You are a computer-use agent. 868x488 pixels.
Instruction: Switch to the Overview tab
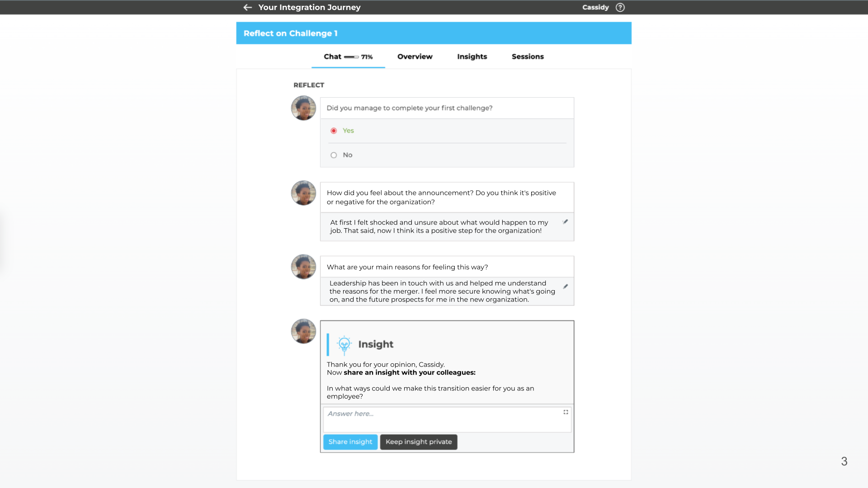coord(415,56)
